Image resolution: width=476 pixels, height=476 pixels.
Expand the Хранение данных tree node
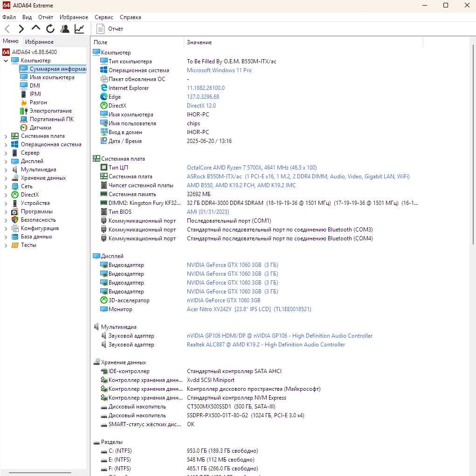click(x=6, y=178)
